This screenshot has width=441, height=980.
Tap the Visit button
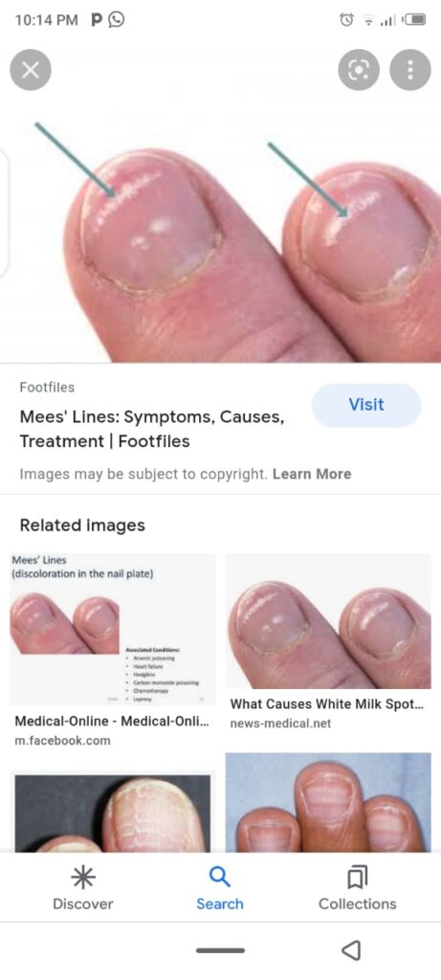point(366,405)
